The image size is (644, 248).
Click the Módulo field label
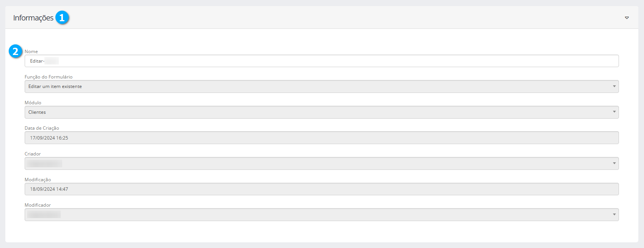pos(33,103)
